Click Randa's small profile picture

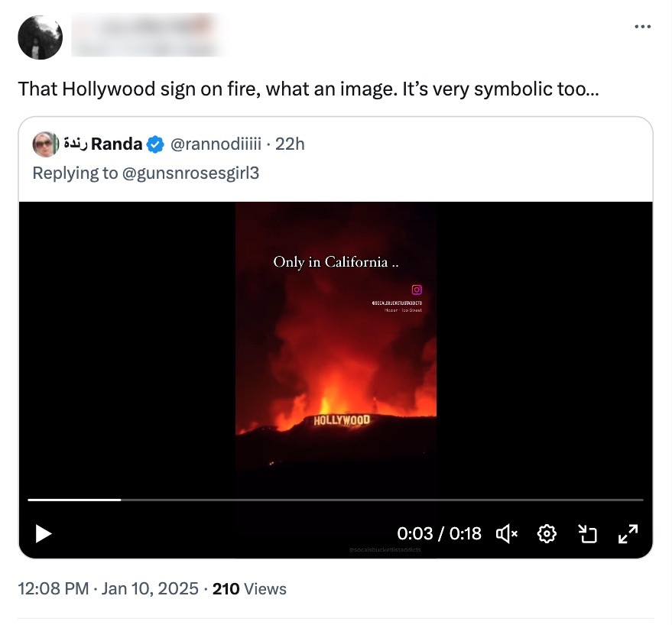[46, 143]
